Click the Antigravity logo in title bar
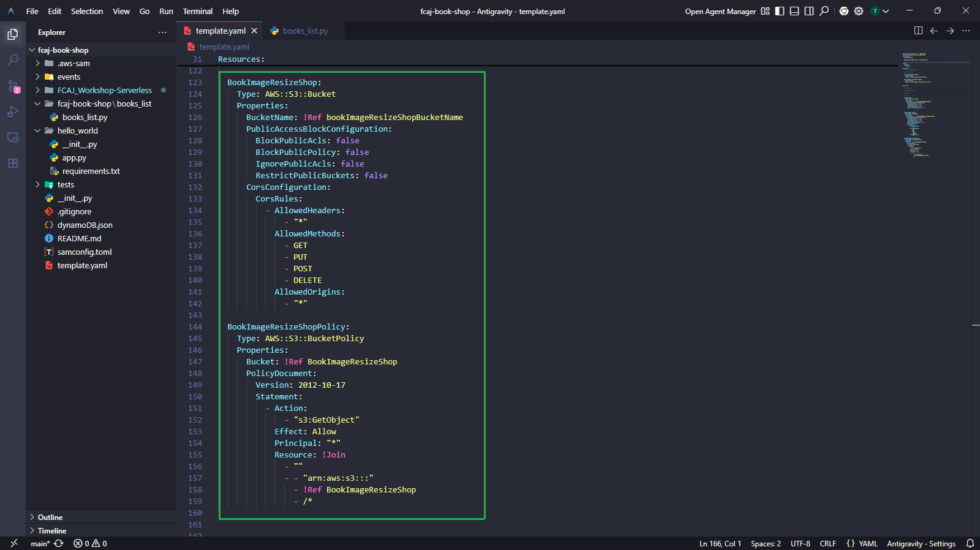Viewport: 980px width, 550px height. [x=11, y=11]
